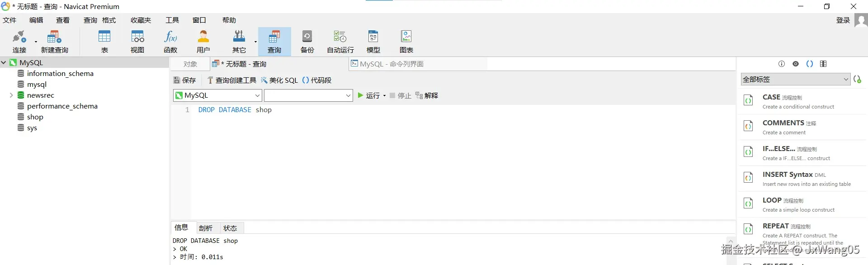Open the 窗口 menu
Viewport: 868px width, 265px height.
click(199, 20)
